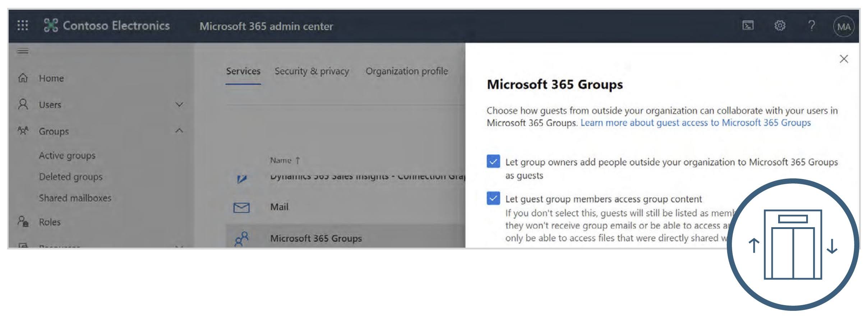
Task: Toggle 'Let guest group members access group content' checkbox
Action: click(x=493, y=198)
